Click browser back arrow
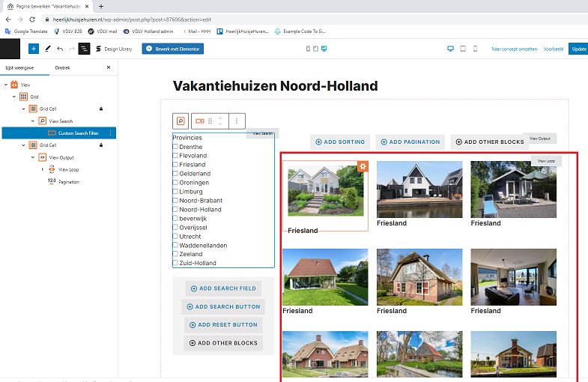The image size is (588, 382). [8, 19]
